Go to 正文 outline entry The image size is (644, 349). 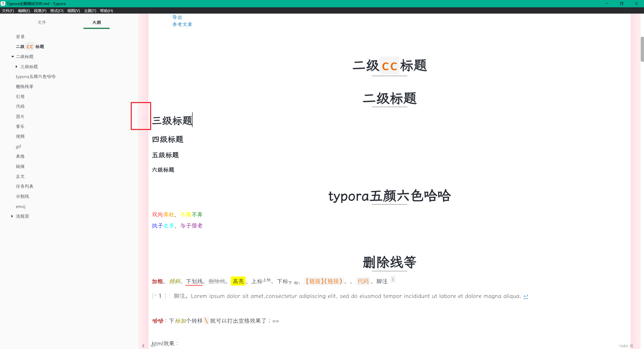coord(20,177)
